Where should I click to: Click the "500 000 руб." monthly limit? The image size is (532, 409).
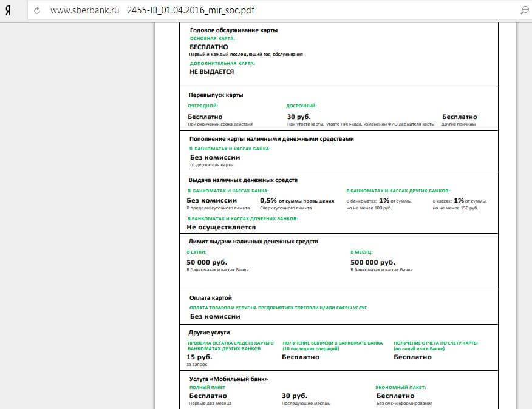(x=372, y=262)
